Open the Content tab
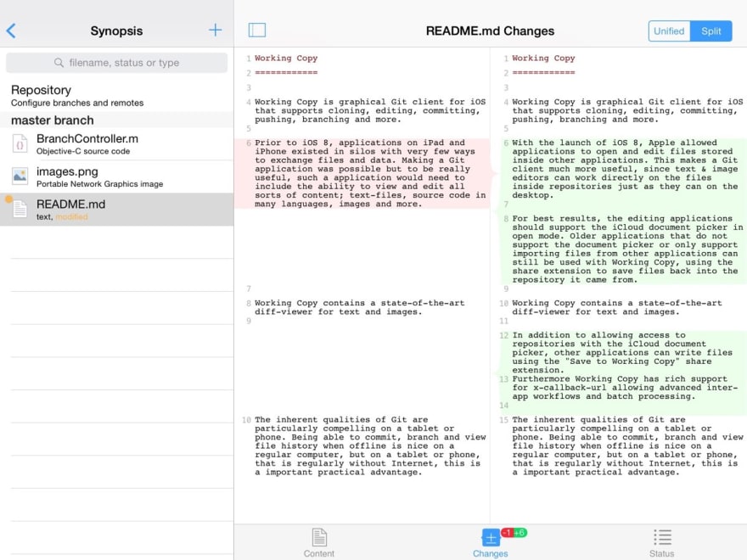747x560 pixels. [319, 543]
